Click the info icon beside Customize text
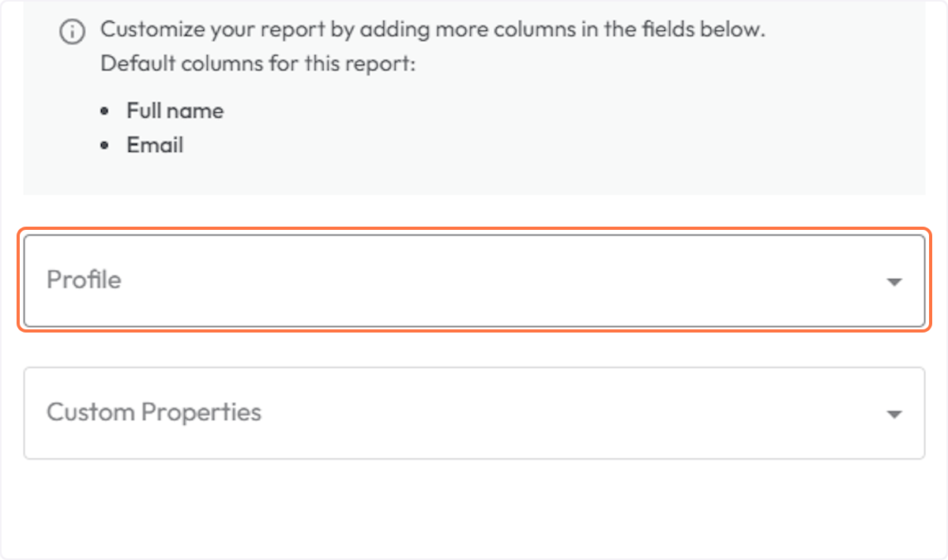Image resolution: width=948 pixels, height=560 pixels. pyautogui.click(x=72, y=32)
